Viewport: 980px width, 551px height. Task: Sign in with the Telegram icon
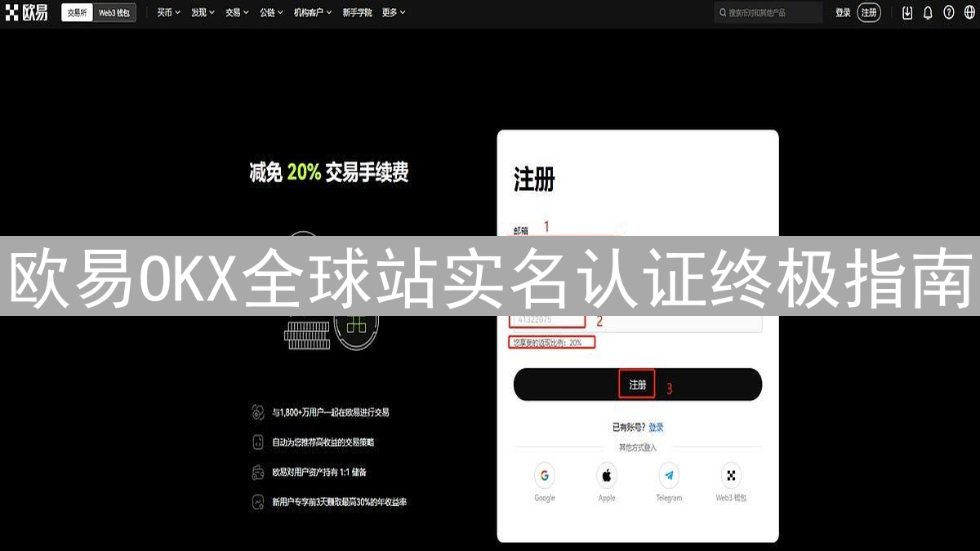[x=669, y=475]
